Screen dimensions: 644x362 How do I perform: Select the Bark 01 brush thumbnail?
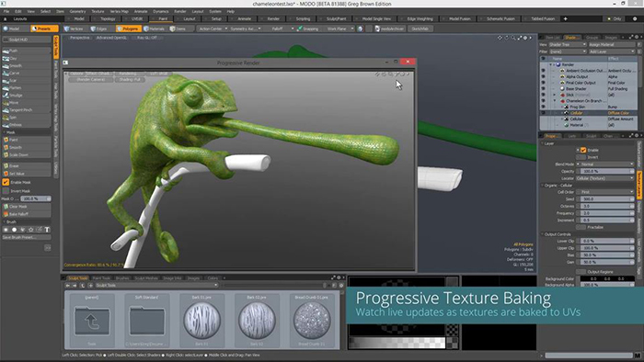click(201, 320)
